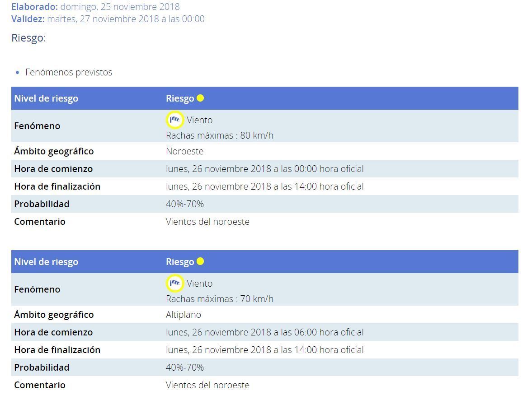This screenshot has width=532, height=400.
Task: Click the "Elaborado:" label at the top
Action: (34, 7)
